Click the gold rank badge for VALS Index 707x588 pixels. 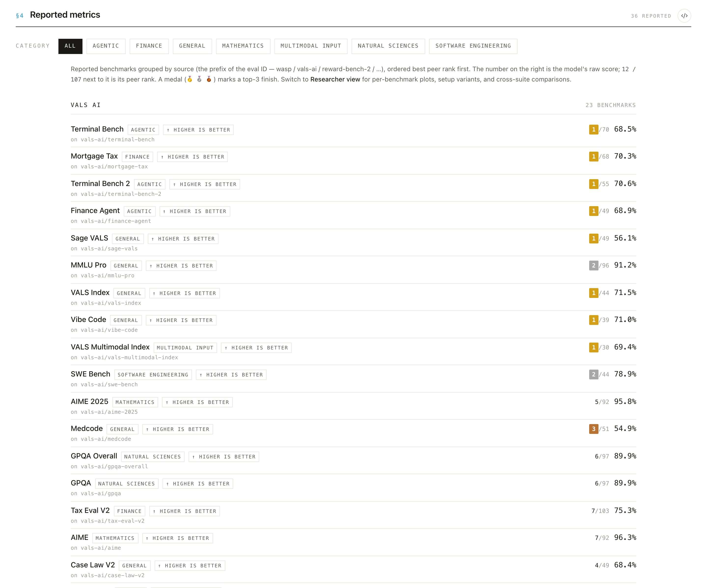[x=594, y=293]
